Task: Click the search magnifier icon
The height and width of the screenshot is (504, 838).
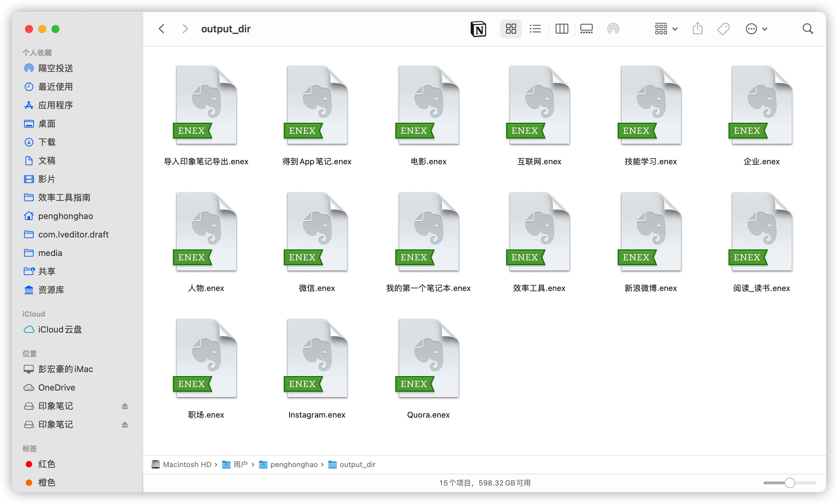Action: coord(808,29)
